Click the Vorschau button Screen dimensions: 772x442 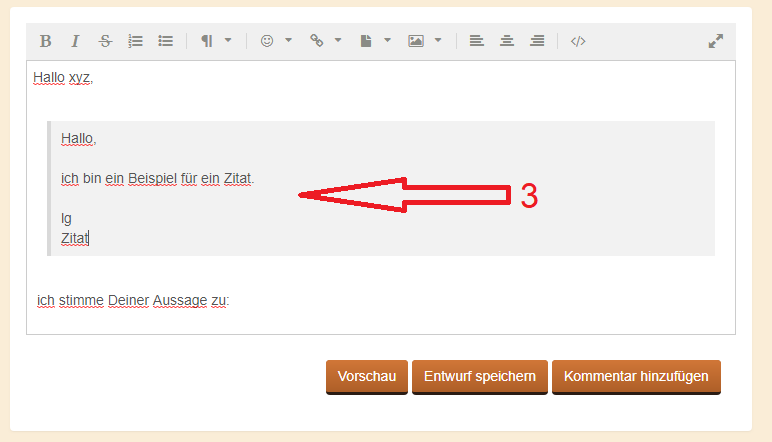[x=367, y=377]
